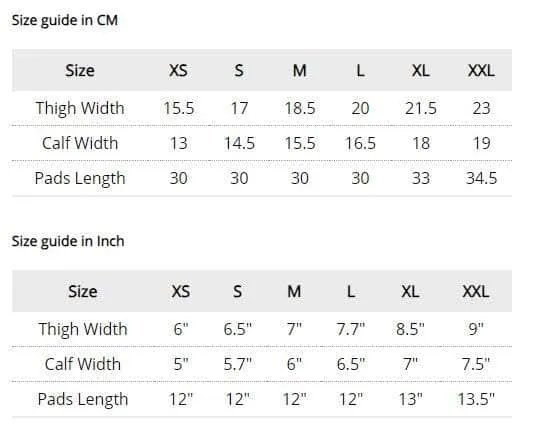The image size is (540, 437).
Task: Select the M column header in Inch table
Action: [x=294, y=292]
